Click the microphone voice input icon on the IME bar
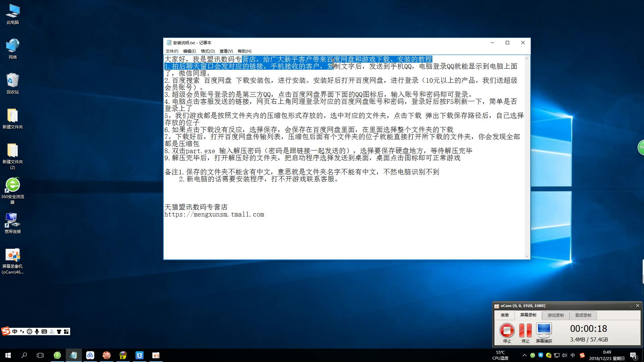 [x=37, y=331]
